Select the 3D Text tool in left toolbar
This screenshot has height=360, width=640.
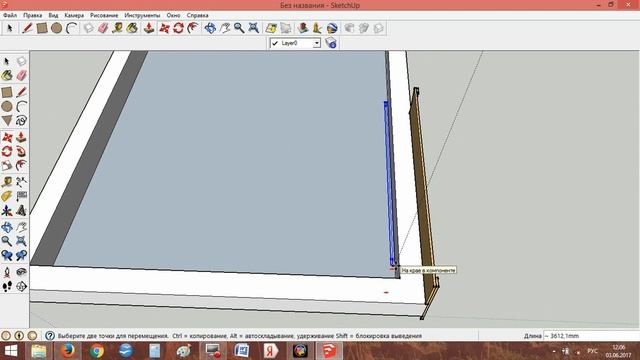(x=22, y=211)
